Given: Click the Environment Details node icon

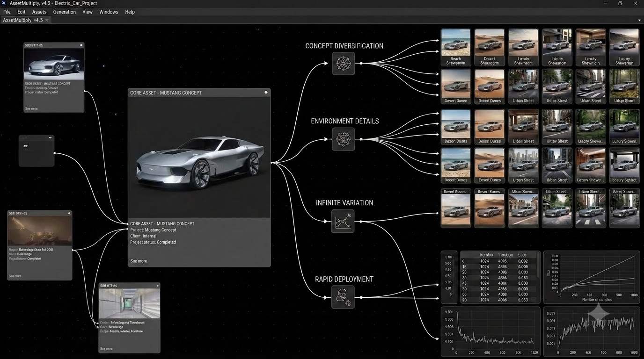Looking at the screenshot, I should click(x=344, y=139).
